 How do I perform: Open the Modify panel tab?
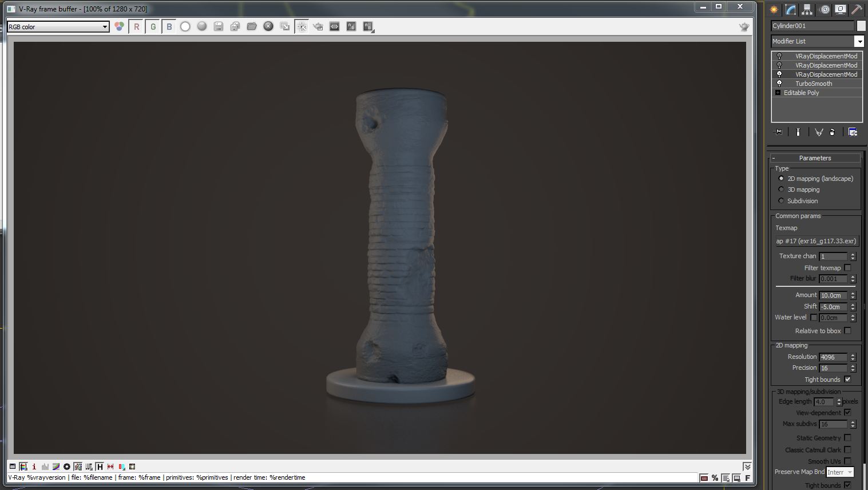(790, 9)
